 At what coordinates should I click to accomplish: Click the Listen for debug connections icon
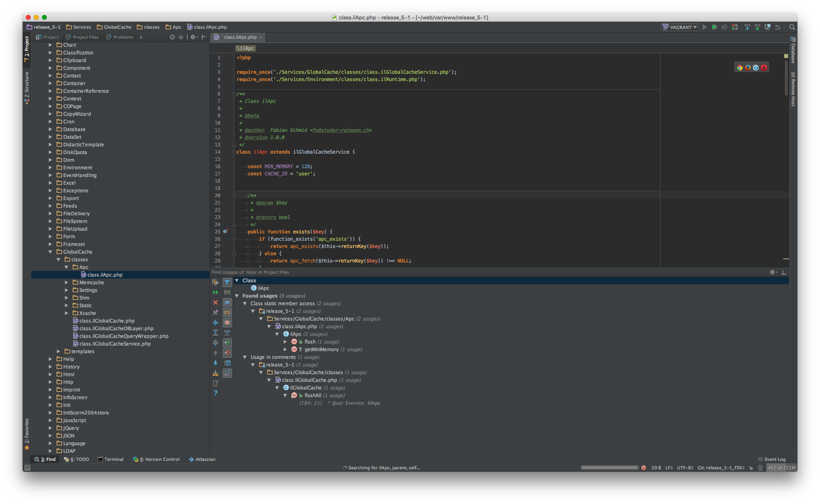734,27
